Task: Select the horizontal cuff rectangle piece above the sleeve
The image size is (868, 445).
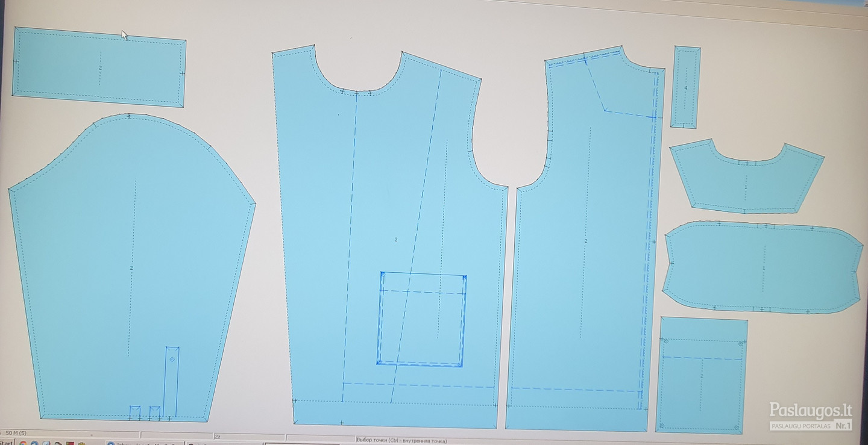Action: [99, 67]
